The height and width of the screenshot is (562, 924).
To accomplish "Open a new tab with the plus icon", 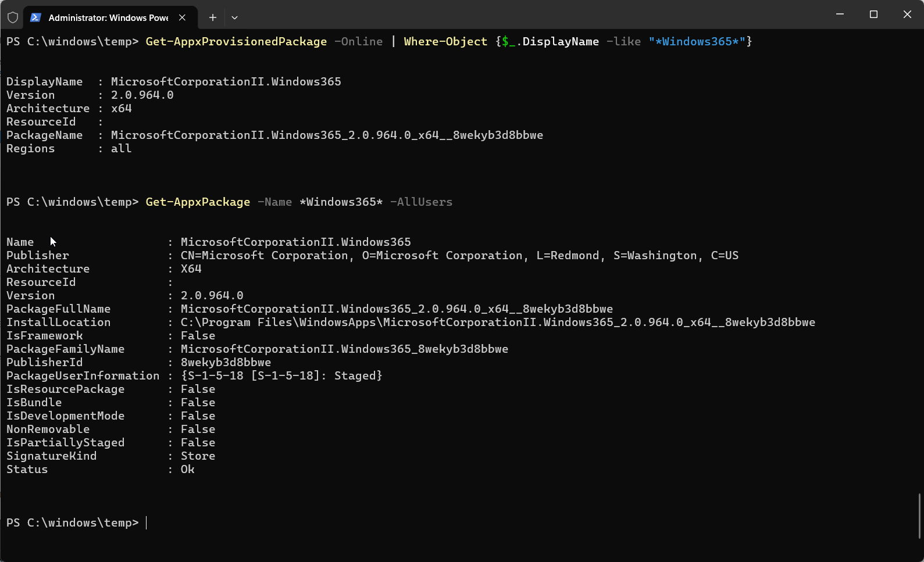I will coord(213,17).
